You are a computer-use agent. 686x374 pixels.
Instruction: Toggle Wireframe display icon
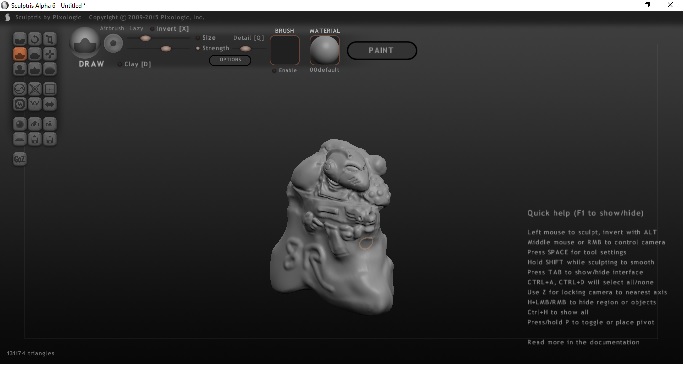[35, 104]
